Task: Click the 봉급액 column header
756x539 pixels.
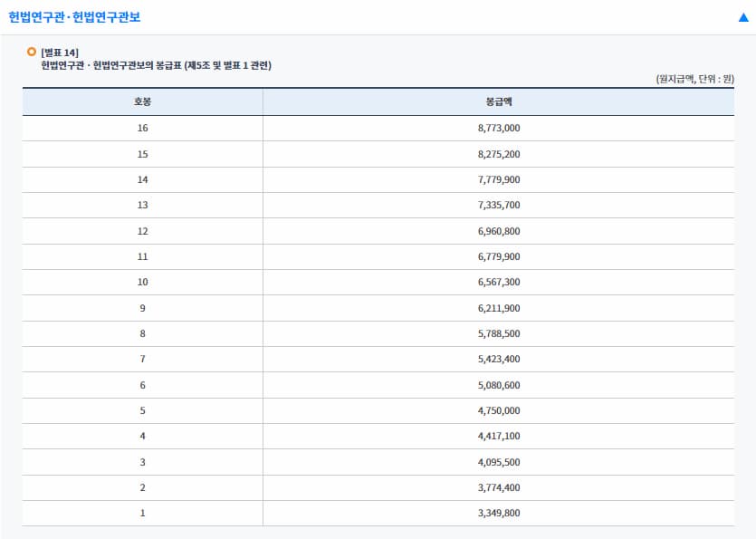Action: pos(499,101)
